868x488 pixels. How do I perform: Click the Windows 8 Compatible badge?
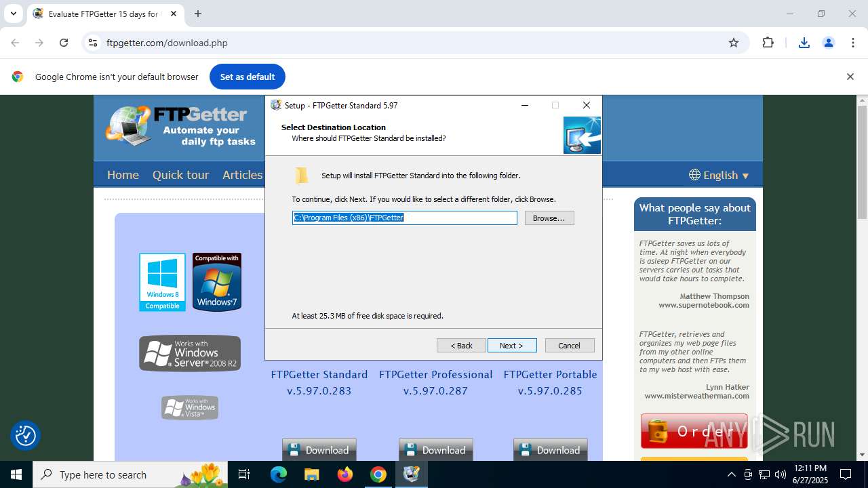pos(163,282)
